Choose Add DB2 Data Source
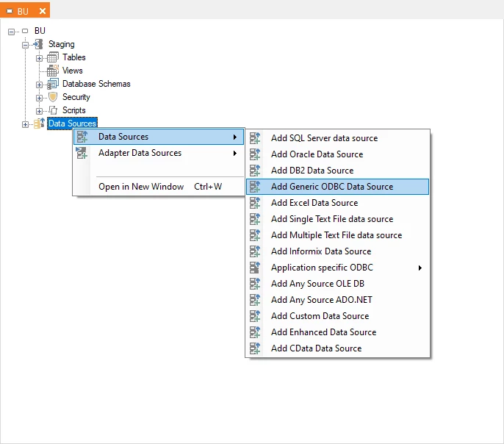This screenshot has width=504, height=444. pyautogui.click(x=337, y=171)
